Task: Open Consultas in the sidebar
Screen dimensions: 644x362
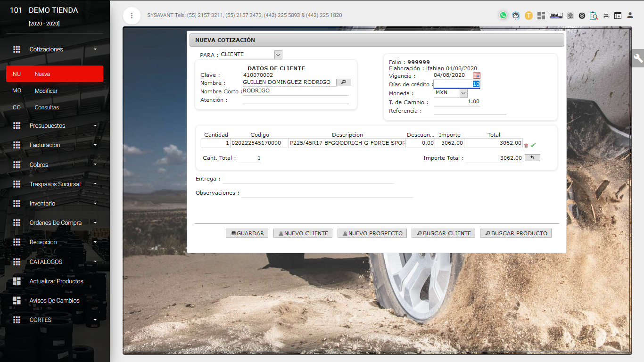Action: pos(47,107)
